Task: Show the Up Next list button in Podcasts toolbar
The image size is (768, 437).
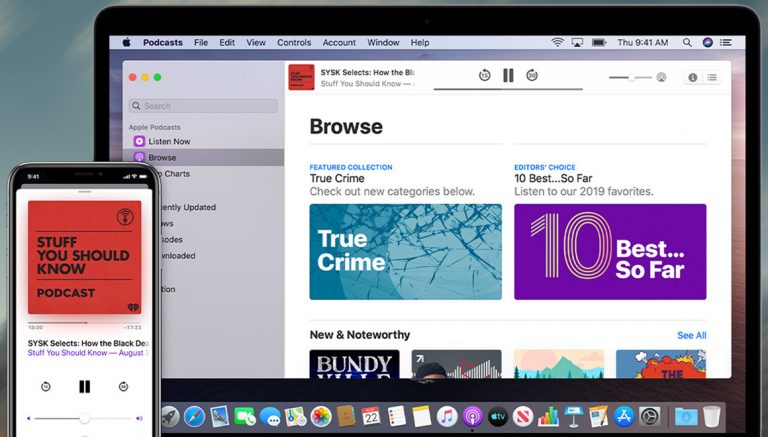Action: tap(712, 77)
